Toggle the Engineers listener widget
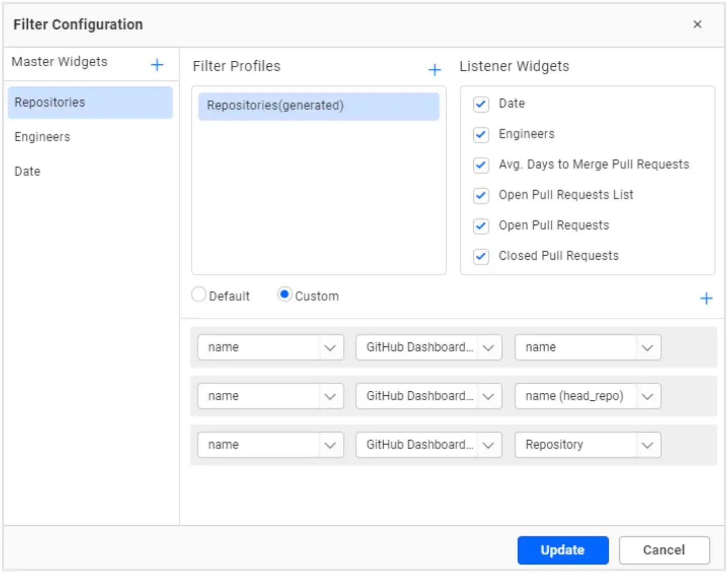The height and width of the screenshot is (573, 728). click(481, 135)
